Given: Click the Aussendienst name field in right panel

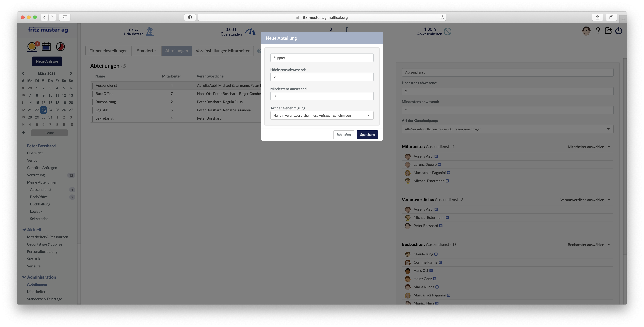Looking at the screenshot, I should pos(507,72).
